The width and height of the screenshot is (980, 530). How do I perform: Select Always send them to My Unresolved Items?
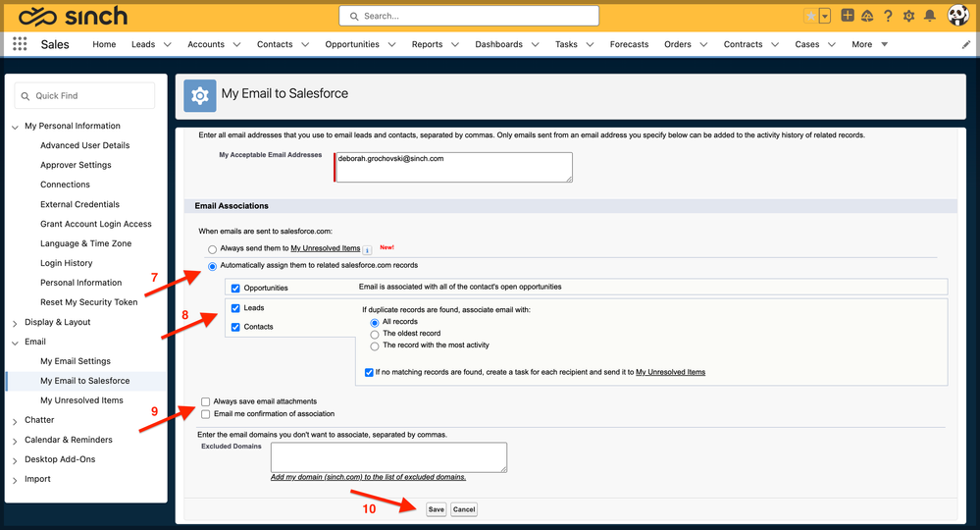point(213,249)
